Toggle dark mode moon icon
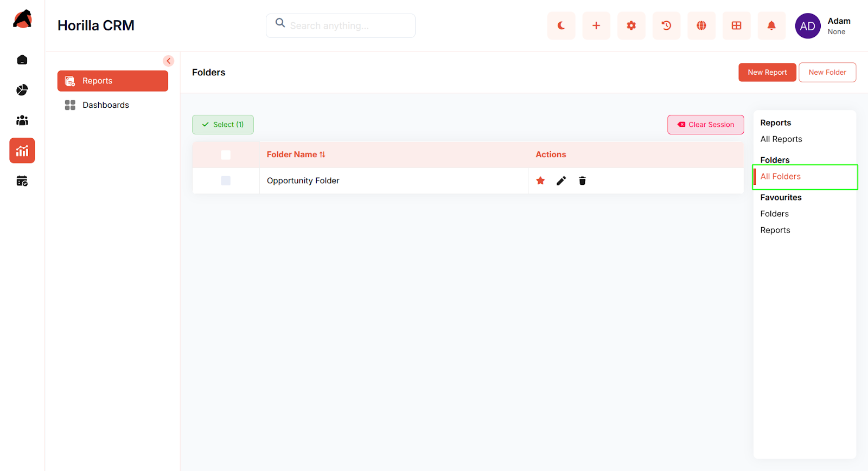The image size is (868, 471). (561, 25)
